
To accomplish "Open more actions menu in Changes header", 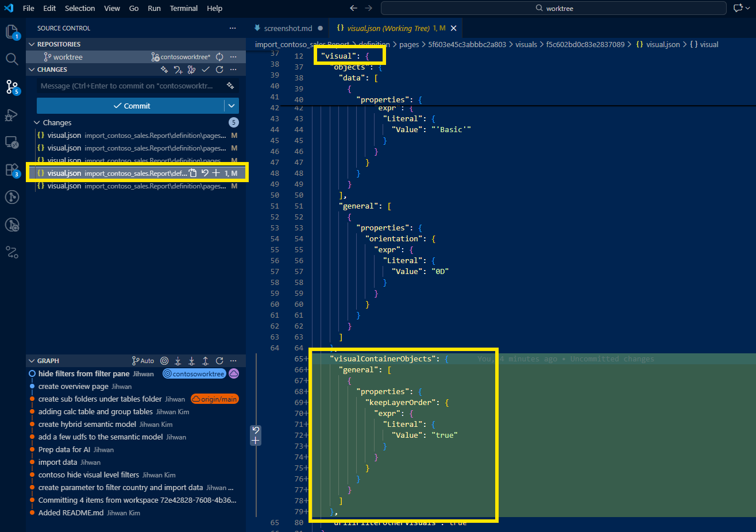I will tap(233, 70).
